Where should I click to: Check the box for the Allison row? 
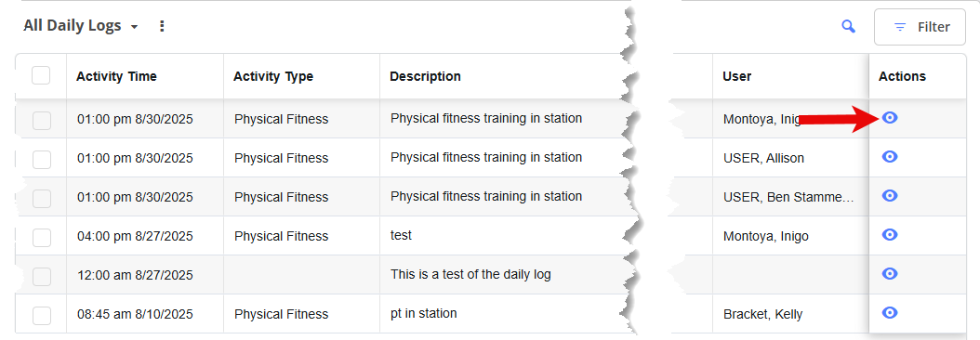tap(42, 160)
